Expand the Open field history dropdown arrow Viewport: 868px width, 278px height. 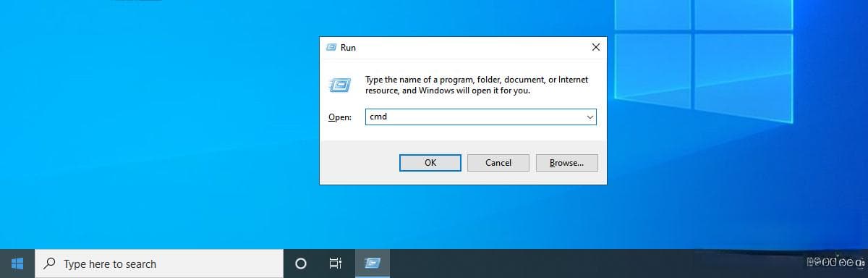[x=590, y=117]
